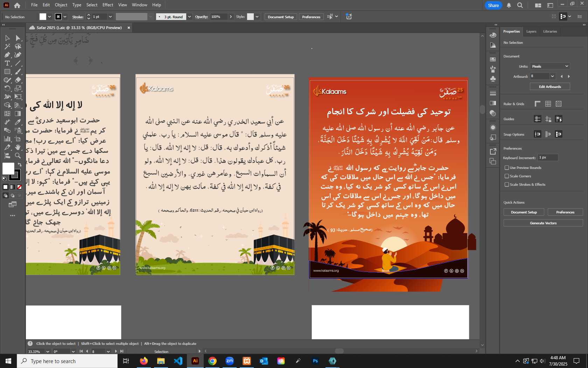Toggle Smart Guides button

tap(559, 119)
